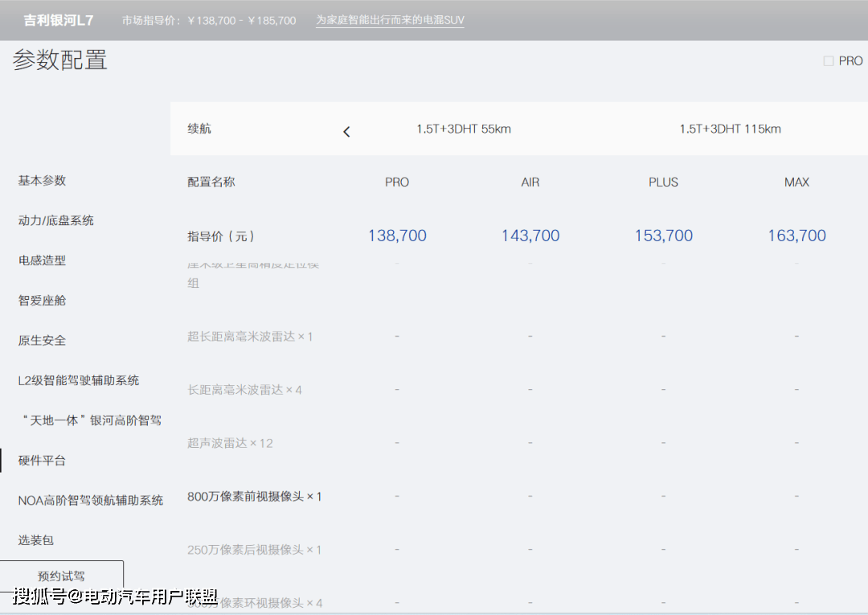Switch to the 1.5T+3DHT 55km tab

[x=463, y=128]
